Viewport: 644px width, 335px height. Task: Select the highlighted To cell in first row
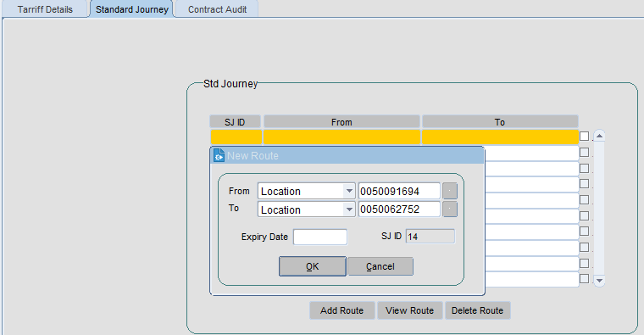pos(500,137)
